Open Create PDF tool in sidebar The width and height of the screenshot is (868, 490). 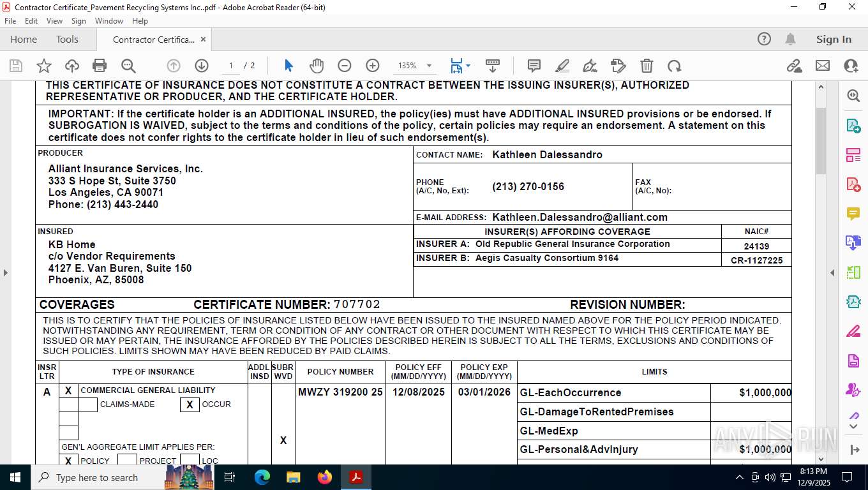[853, 184]
